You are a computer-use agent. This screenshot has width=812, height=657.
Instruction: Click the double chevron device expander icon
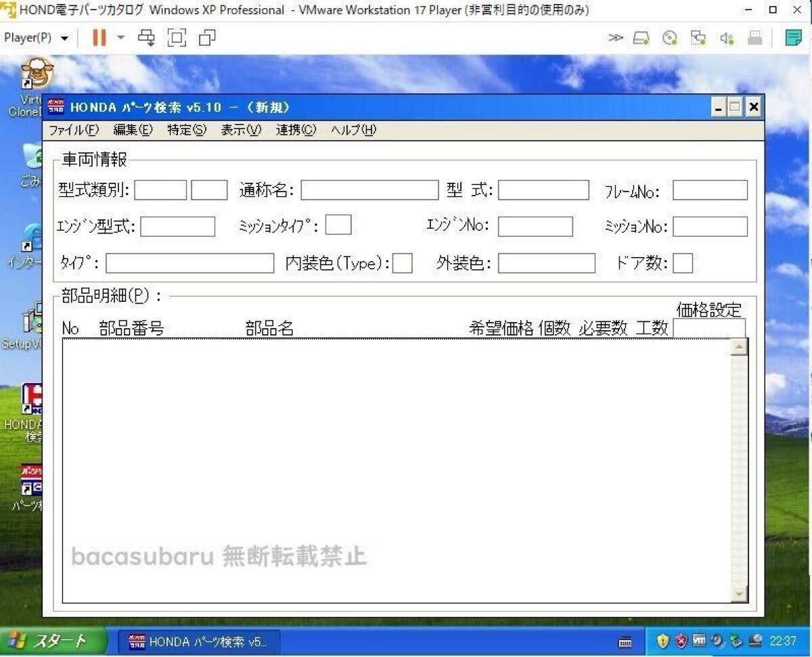point(615,38)
